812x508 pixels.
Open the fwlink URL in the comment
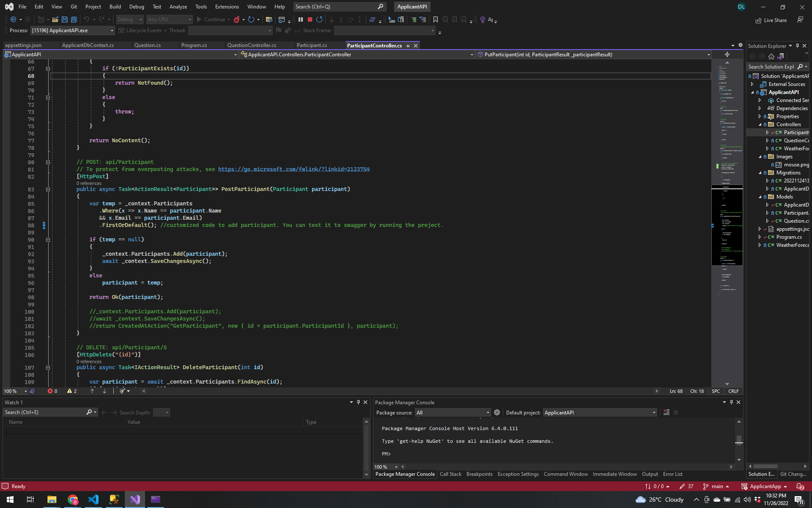tap(294, 169)
